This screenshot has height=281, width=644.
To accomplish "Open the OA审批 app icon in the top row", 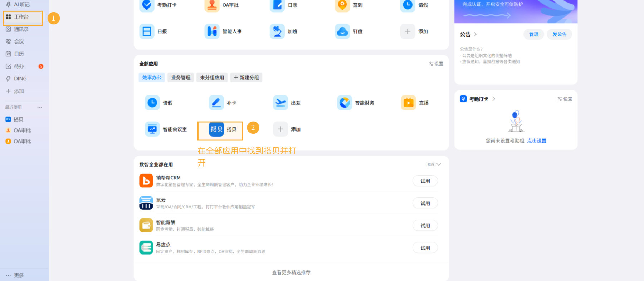I will (212, 5).
